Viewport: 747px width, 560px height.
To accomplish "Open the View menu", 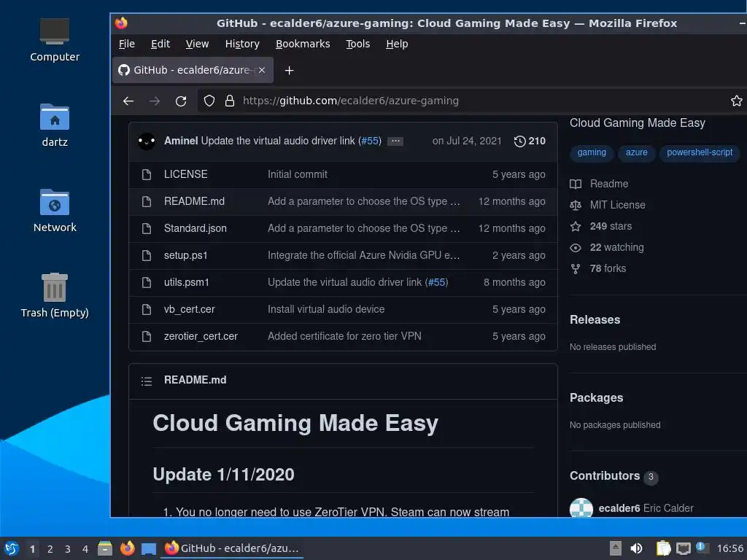I will 197,44.
